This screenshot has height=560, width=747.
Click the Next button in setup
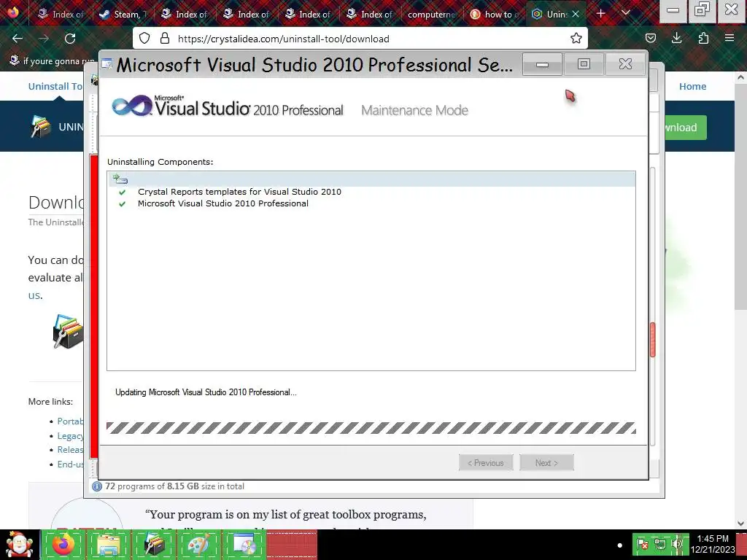click(x=546, y=462)
